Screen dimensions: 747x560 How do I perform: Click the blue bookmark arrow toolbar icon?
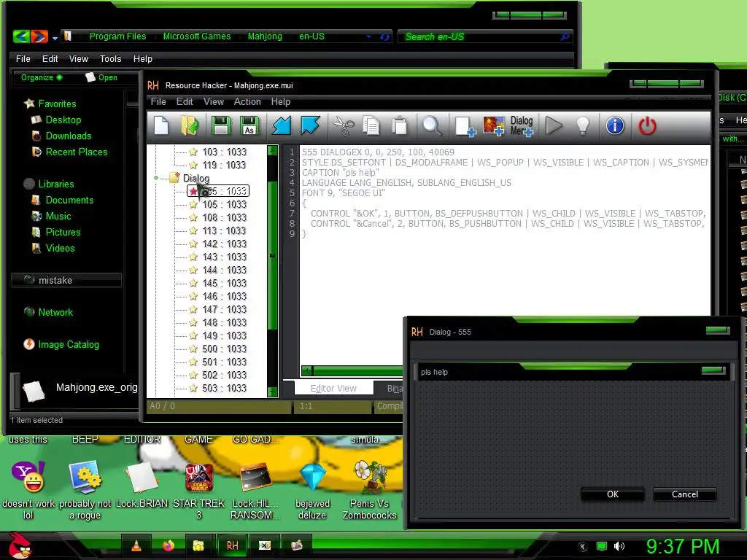click(310, 125)
